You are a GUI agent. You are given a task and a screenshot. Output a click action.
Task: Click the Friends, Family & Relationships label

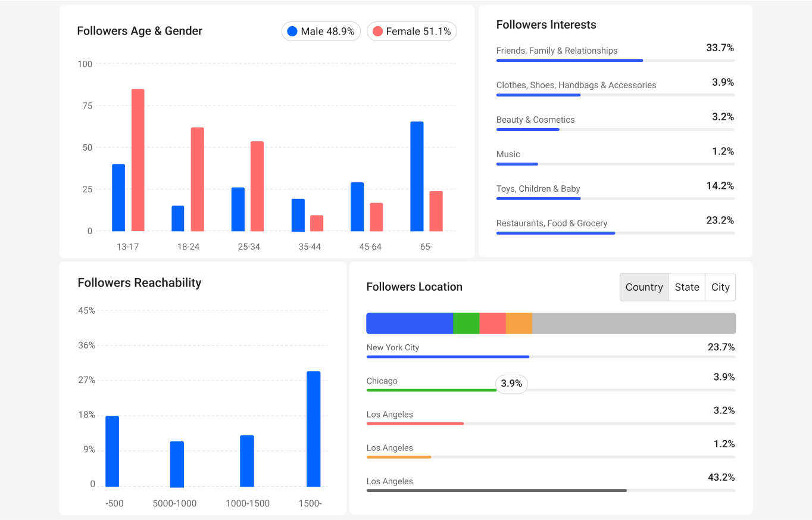[x=557, y=51]
